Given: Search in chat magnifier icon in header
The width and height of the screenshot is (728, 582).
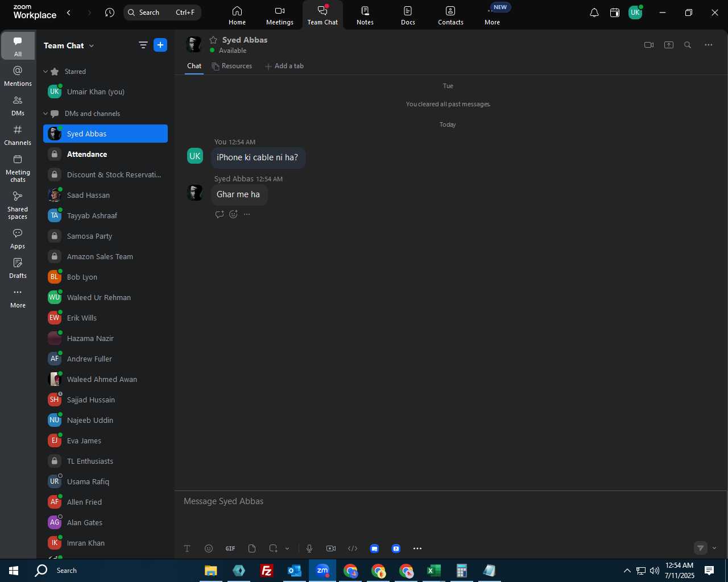Looking at the screenshot, I should coord(688,45).
